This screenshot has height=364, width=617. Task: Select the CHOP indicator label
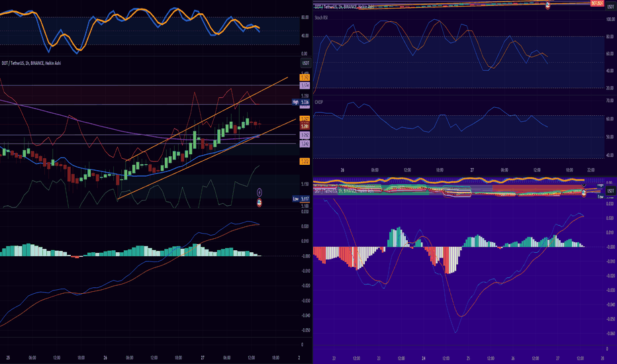point(318,102)
